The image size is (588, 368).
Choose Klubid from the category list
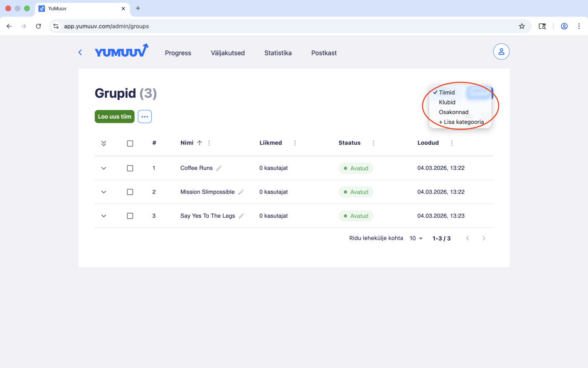(x=447, y=102)
